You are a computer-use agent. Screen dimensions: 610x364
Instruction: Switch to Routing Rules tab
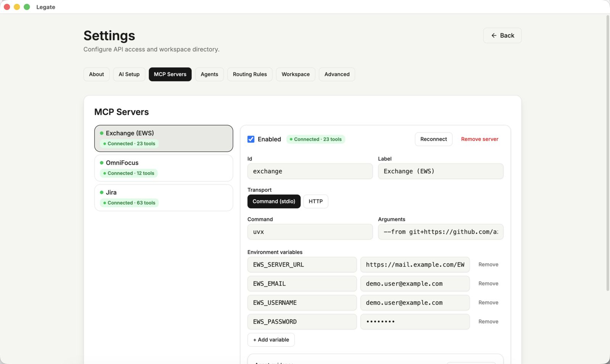click(x=250, y=74)
